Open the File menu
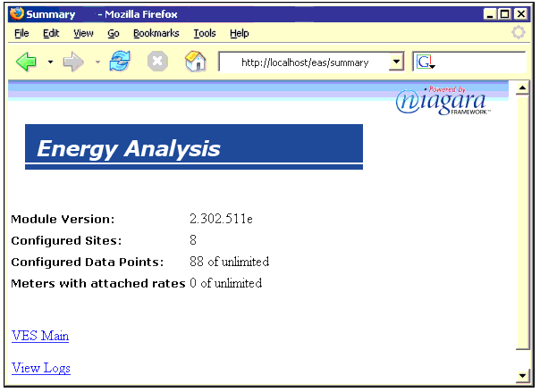This screenshot has width=540, height=392. [21, 33]
